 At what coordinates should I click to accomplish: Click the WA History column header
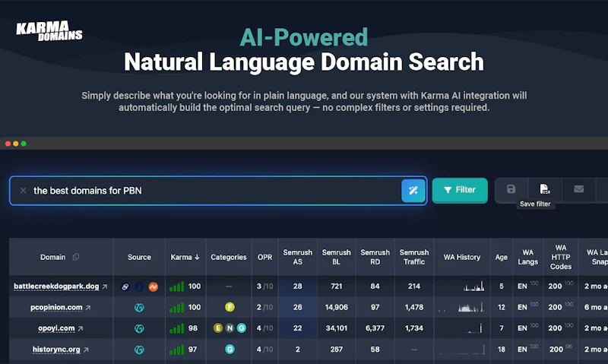pos(462,257)
